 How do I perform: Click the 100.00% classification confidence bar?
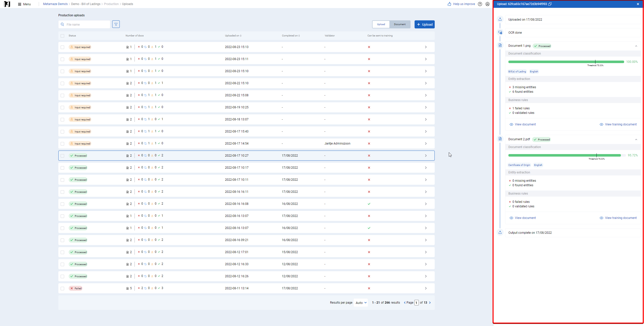tap(566, 62)
